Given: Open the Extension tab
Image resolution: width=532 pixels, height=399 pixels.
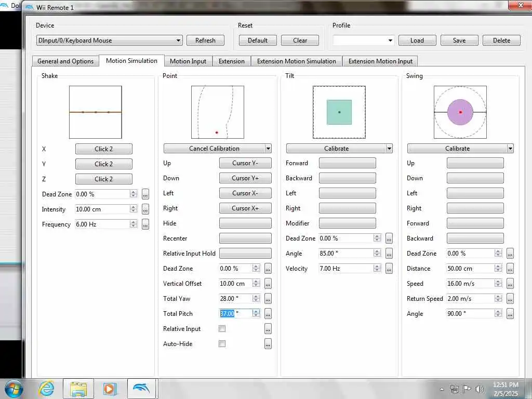Looking at the screenshot, I should tap(231, 61).
